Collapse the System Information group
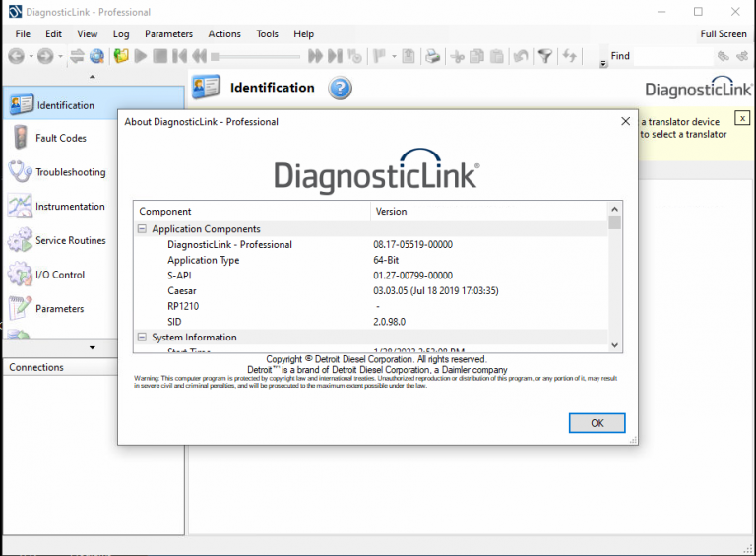 coord(142,337)
